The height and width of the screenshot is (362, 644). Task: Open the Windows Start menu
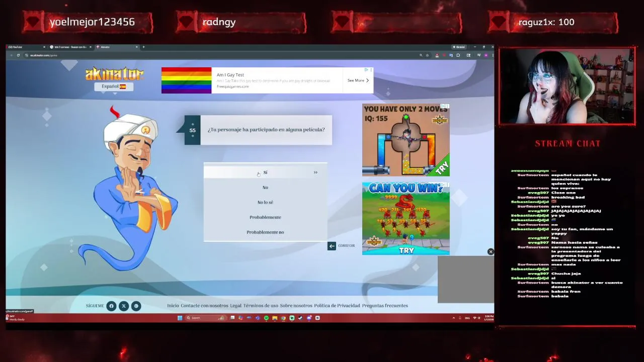pos(180,318)
